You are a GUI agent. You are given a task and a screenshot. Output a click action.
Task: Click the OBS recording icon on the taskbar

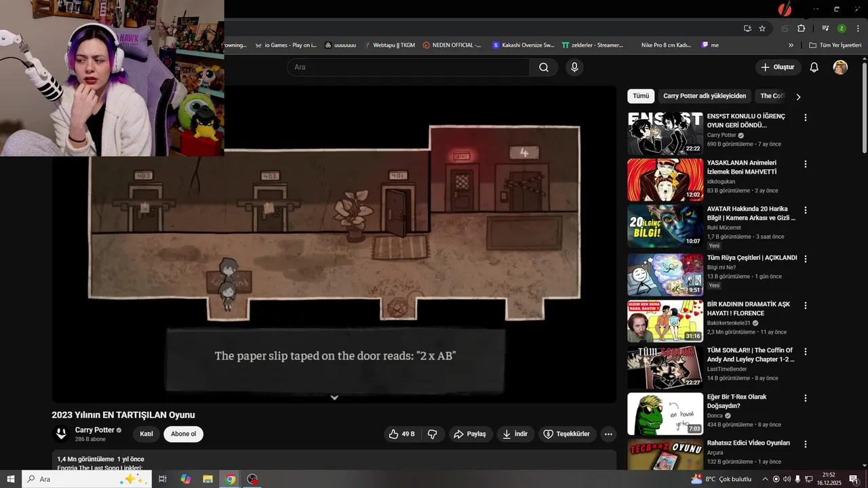click(252, 479)
